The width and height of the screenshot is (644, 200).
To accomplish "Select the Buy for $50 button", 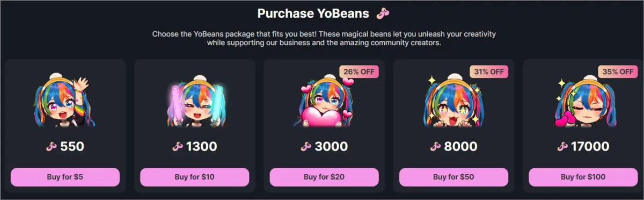I will [454, 177].
